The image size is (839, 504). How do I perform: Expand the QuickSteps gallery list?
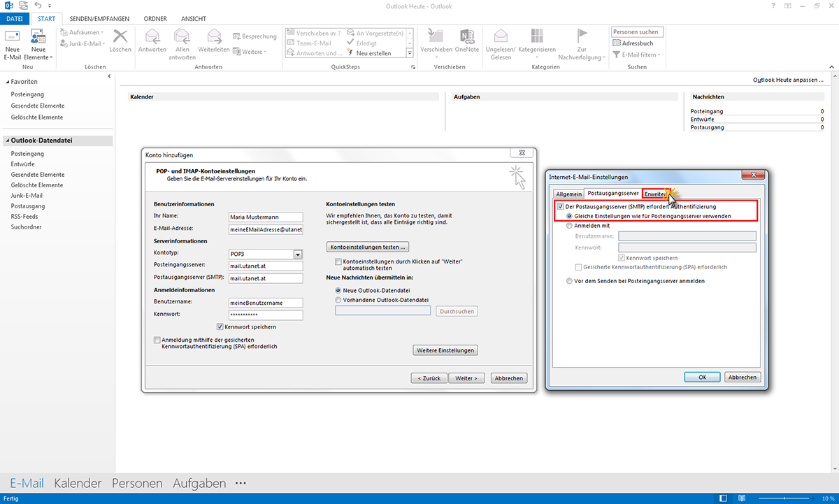click(x=410, y=53)
